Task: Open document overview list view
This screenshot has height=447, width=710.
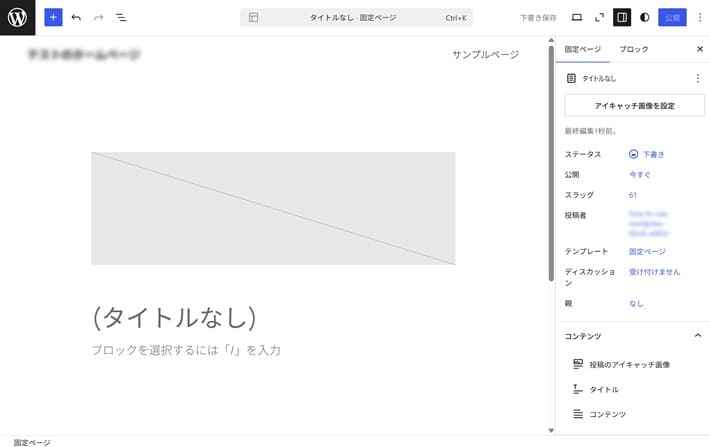Action: coord(121,18)
